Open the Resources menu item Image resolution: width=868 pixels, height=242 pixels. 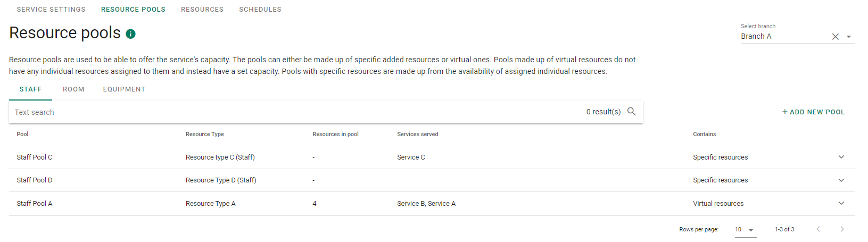coord(202,10)
